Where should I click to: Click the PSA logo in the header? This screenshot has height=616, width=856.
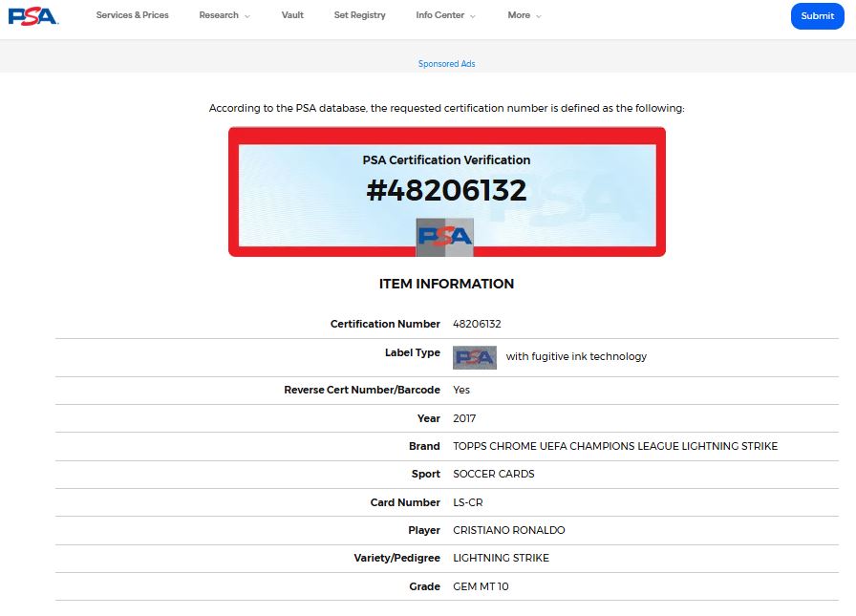[33, 16]
